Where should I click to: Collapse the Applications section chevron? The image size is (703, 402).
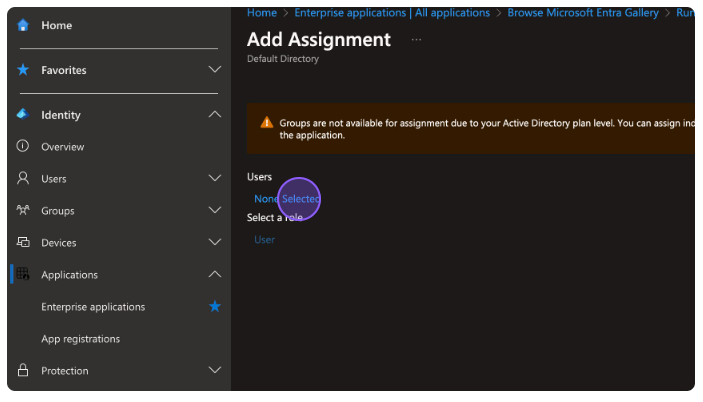pos(214,275)
